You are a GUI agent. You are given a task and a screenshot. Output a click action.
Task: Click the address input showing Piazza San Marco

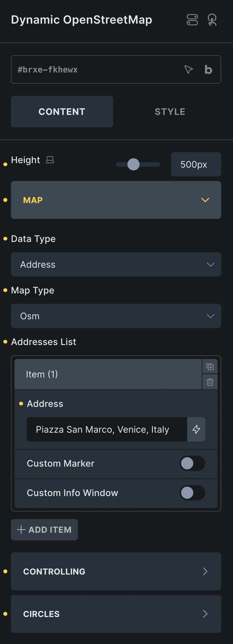[106, 429]
